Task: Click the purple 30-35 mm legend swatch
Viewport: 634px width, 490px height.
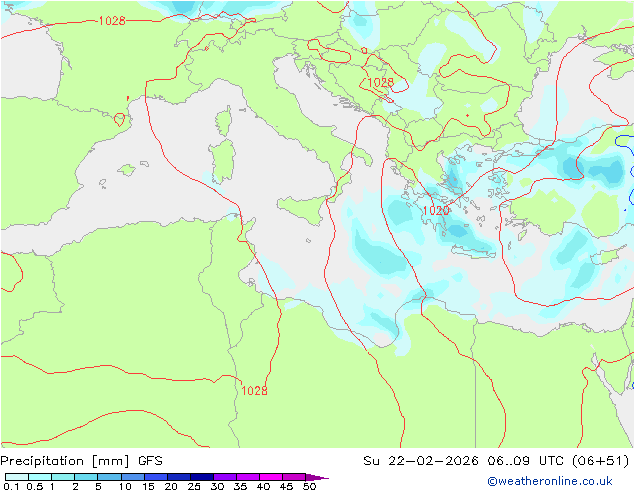Action: click(x=225, y=477)
